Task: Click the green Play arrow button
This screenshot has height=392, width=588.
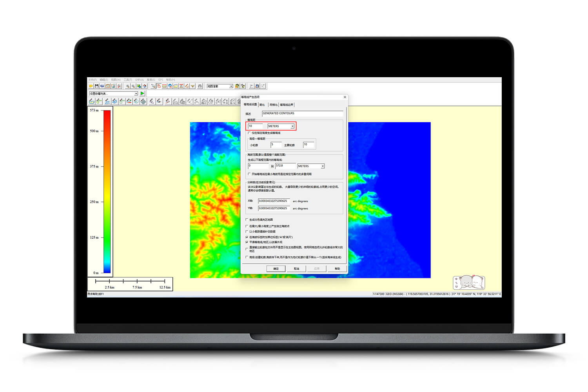Action: tap(142, 93)
